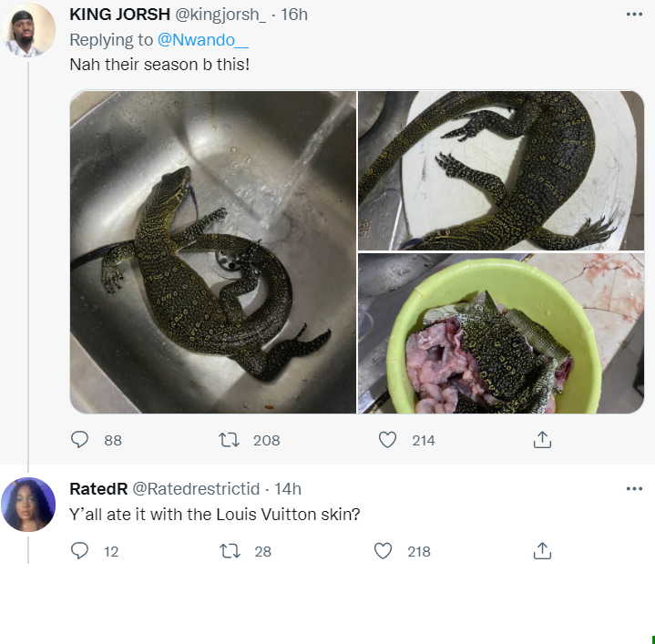
Task: Reply to RatedR's tweet
Action: pyautogui.click(x=79, y=551)
